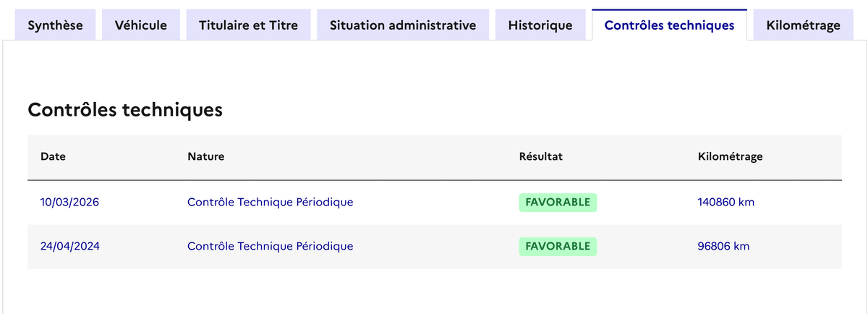Open the Synthèse tab
Image resolution: width=868 pixels, height=314 pixels.
point(55,25)
